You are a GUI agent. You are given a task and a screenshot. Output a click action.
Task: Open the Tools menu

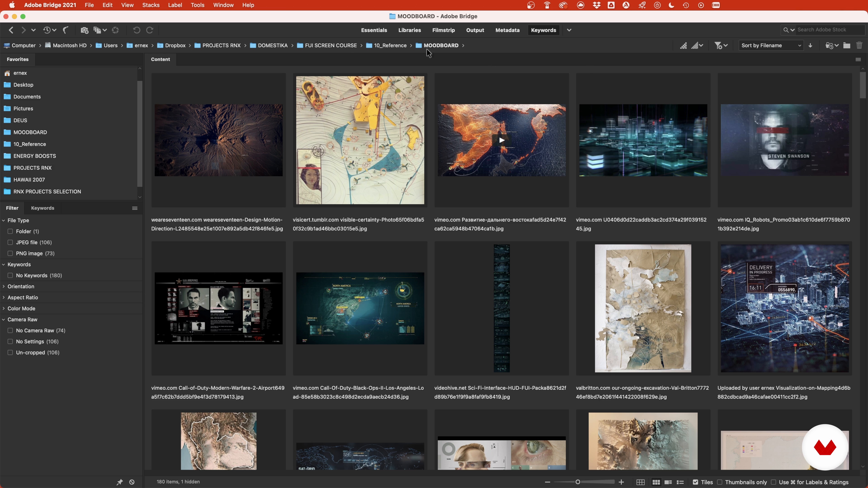pyautogui.click(x=198, y=5)
